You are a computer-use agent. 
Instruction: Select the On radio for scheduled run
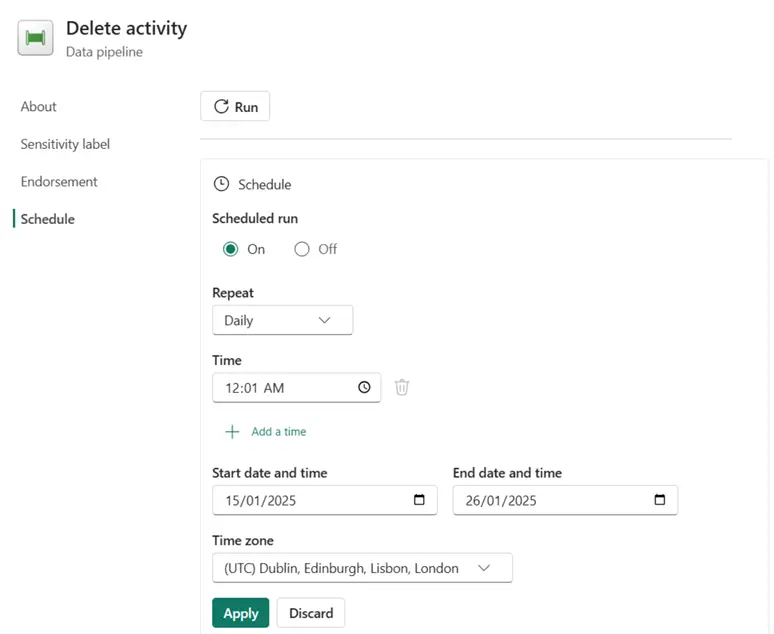click(231, 249)
